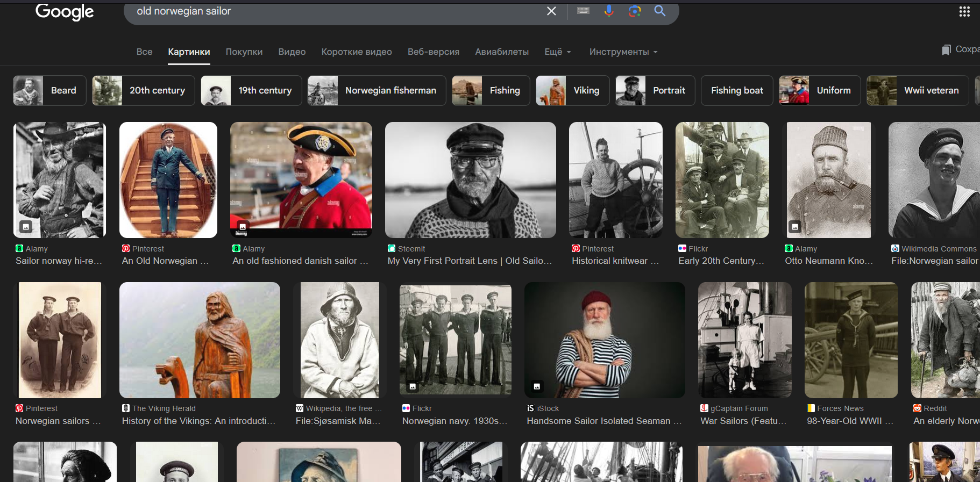
Task: Open the on-screen keyboard icon
Action: pos(583,11)
